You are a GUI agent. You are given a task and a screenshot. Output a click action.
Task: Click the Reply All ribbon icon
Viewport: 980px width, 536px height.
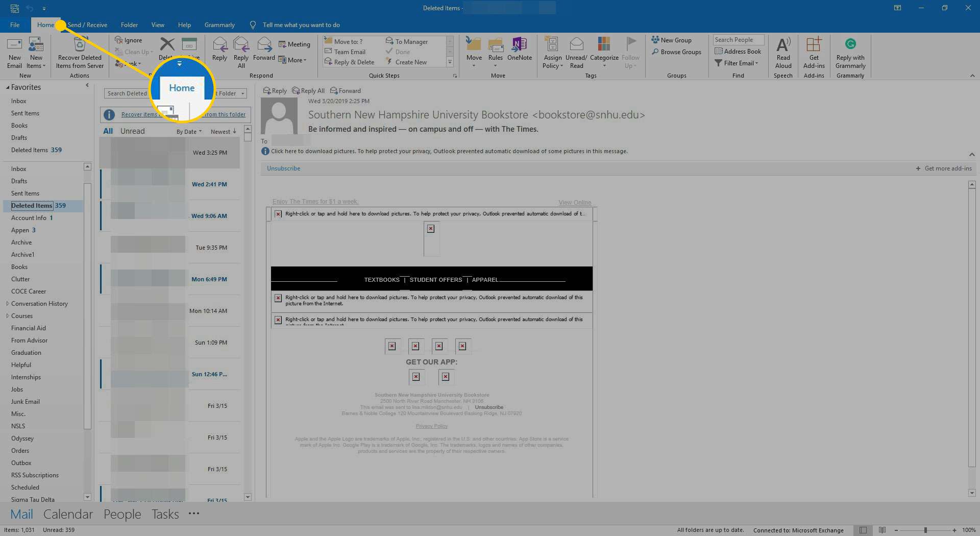point(241,45)
